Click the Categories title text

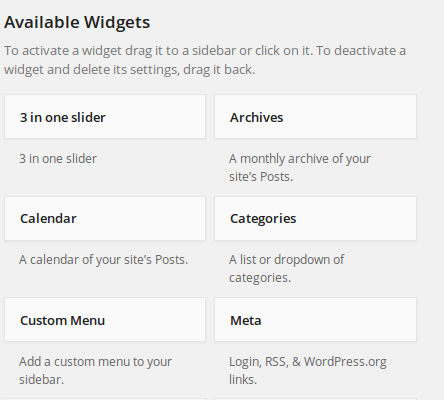point(263,219)
